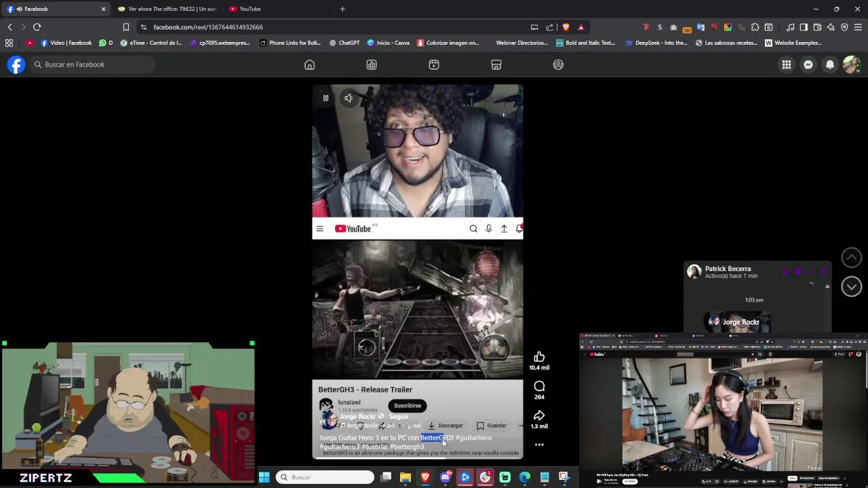Bookmark this page icon

(x=126, y=27)
